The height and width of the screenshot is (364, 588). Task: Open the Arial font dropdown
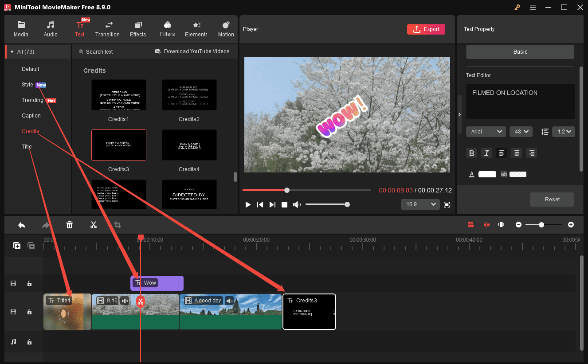click(x=486, y=132)
